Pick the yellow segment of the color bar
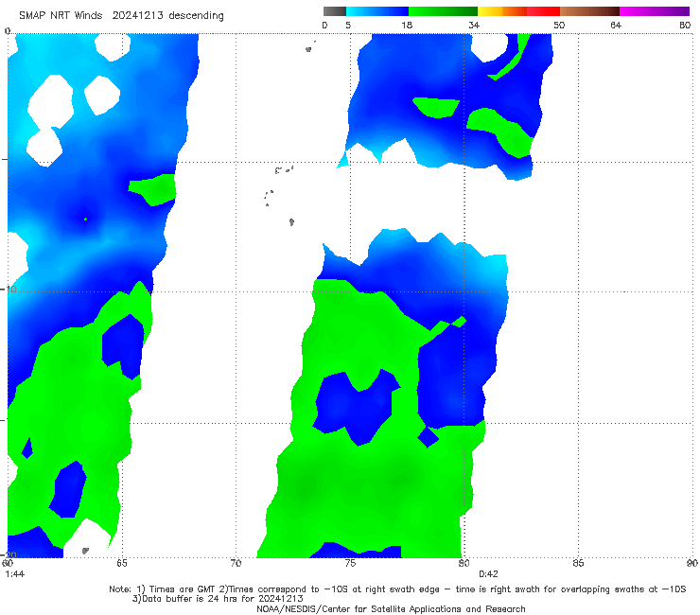 [490, 11]
